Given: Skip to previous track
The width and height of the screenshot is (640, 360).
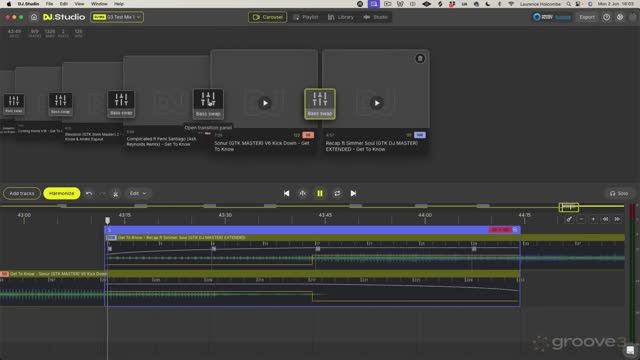Looking at the screenshot, I should pyautogui.click(x=287, y=193).
